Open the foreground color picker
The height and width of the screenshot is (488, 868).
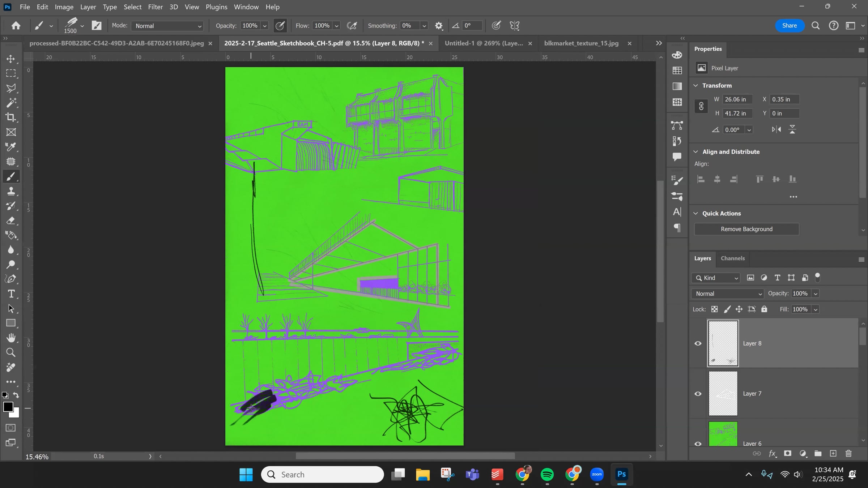pos(8,407)
